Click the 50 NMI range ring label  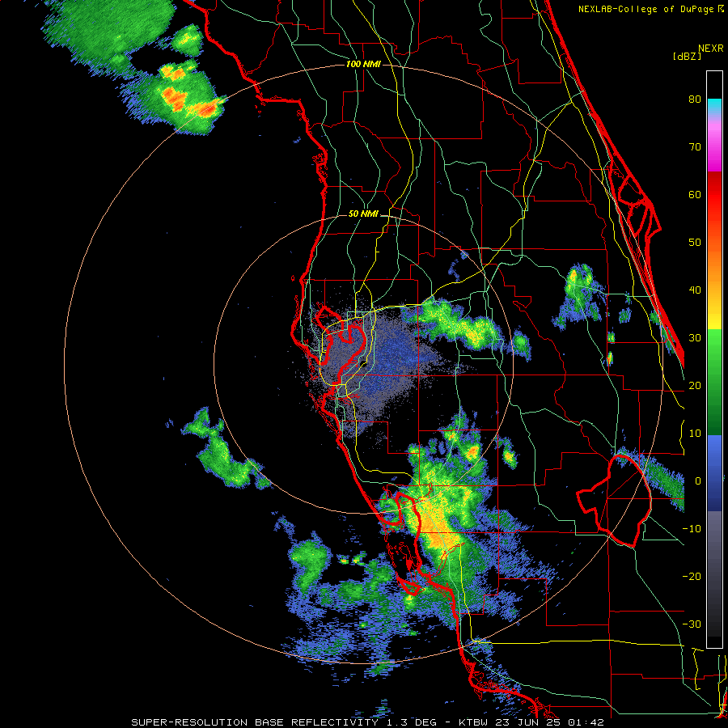pos(363,214)
